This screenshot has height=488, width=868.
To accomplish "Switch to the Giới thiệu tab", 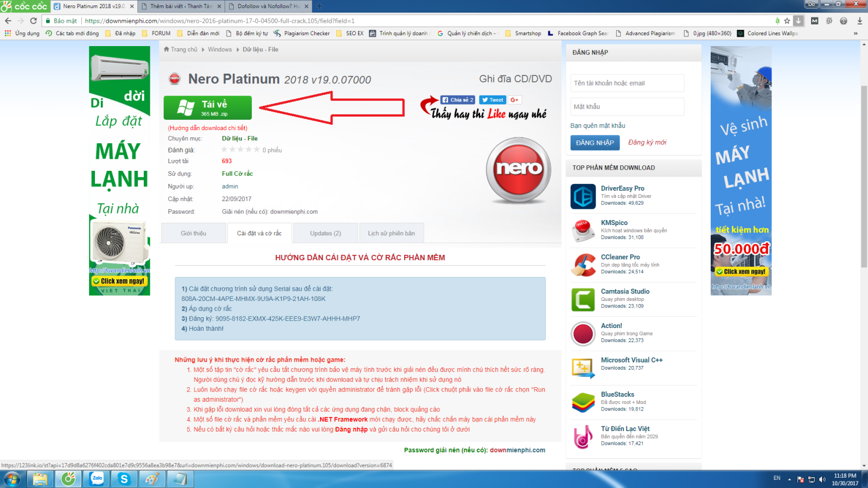I will pos(193,233).
